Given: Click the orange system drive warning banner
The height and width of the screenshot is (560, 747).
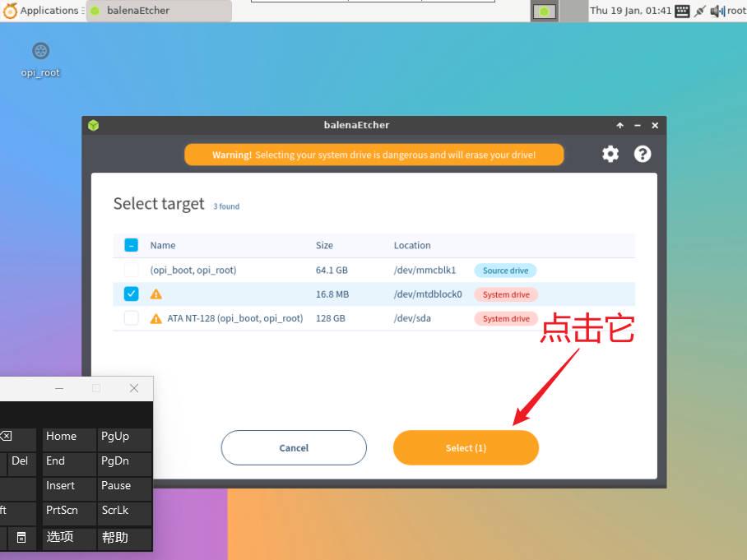Looking at the screenshot, I should point(374,155).
